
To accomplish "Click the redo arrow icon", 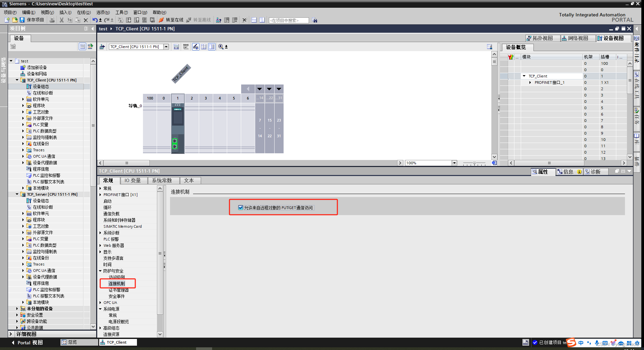I will [x=106, y=20].
